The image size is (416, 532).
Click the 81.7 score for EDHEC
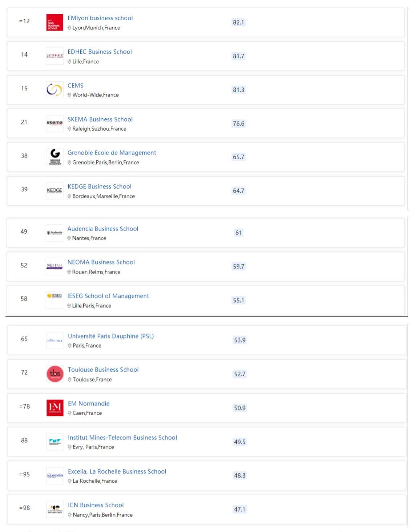(x=239, y=56)
